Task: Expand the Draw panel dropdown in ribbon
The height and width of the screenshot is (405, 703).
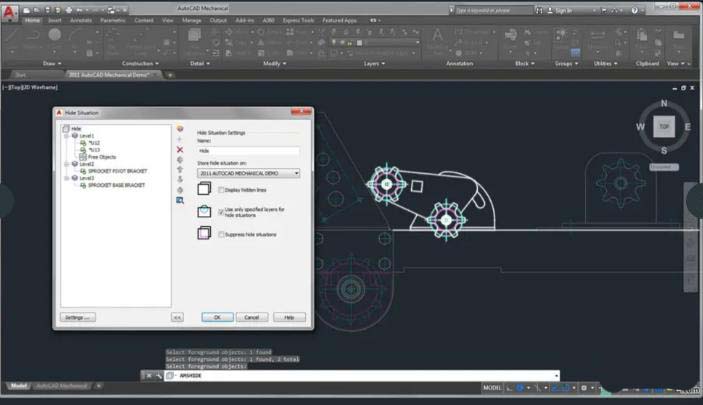Action: coord(52,64)
